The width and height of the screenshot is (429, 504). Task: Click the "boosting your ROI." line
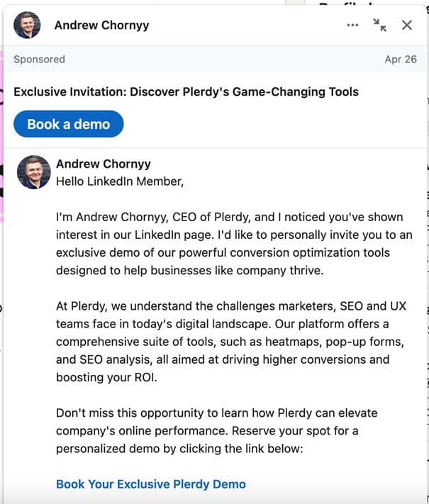pyautogui.click(x=106, y=378)
